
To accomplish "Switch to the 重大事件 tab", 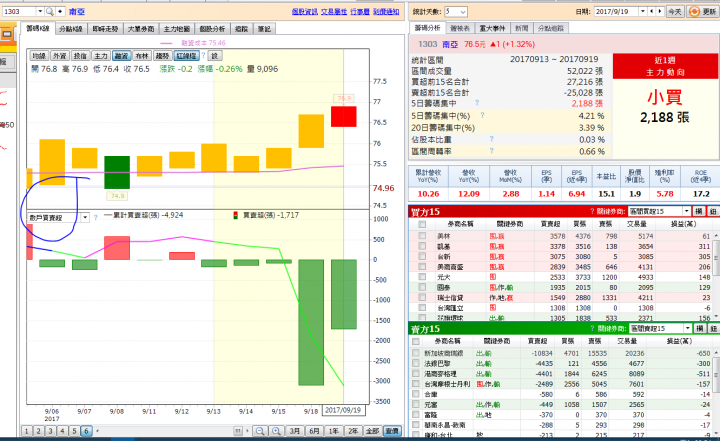I will pos(492,28).
